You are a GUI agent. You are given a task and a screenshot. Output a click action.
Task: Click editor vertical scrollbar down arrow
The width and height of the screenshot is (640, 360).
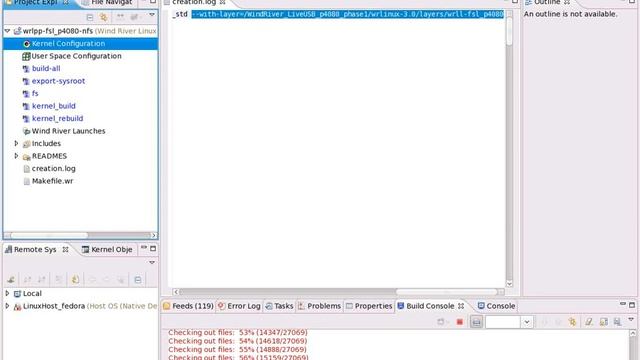tap(509, 284)
